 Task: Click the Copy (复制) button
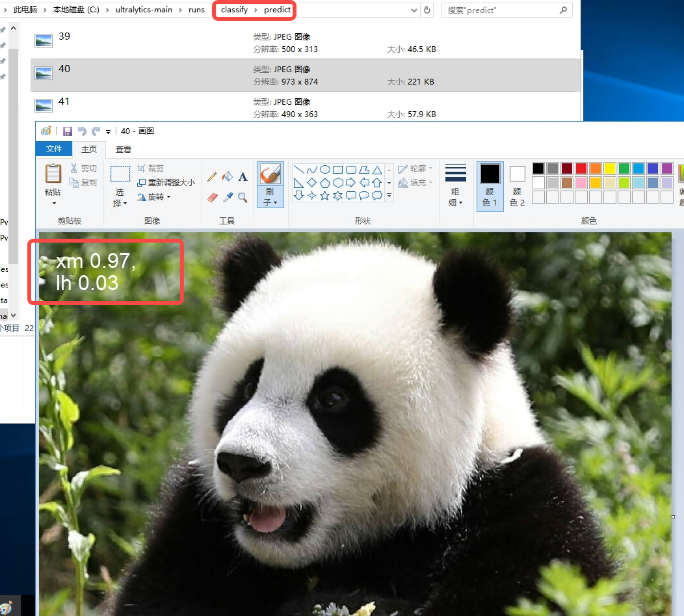(83, 183)
